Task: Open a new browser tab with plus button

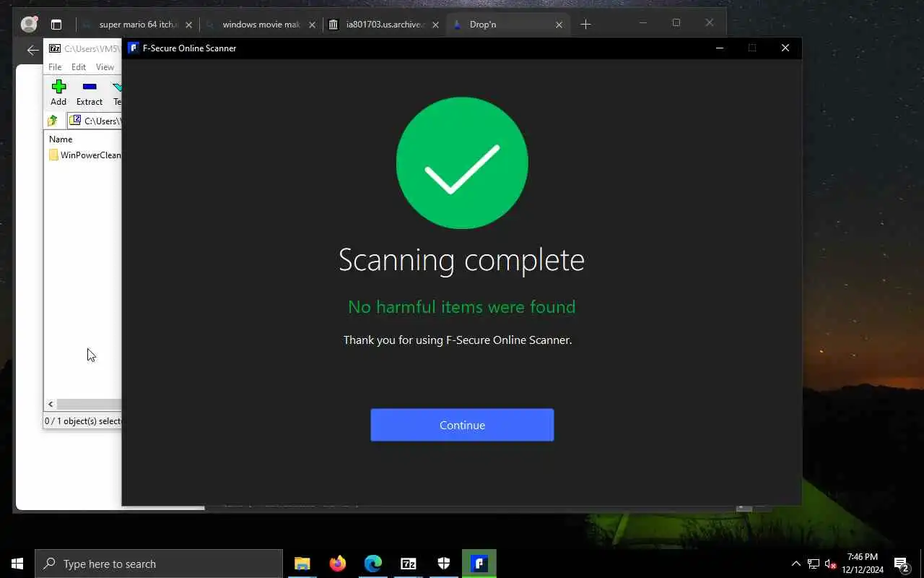Action: point(585,25)
